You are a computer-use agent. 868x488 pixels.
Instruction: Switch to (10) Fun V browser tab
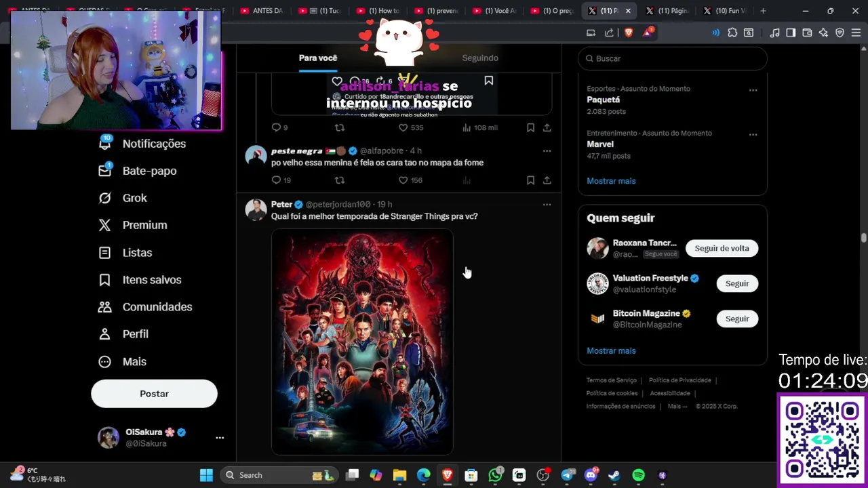(x=725, y=11)
